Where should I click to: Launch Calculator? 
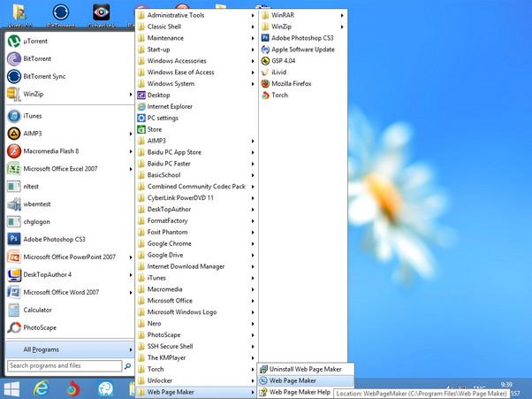(x=70, y=310)
